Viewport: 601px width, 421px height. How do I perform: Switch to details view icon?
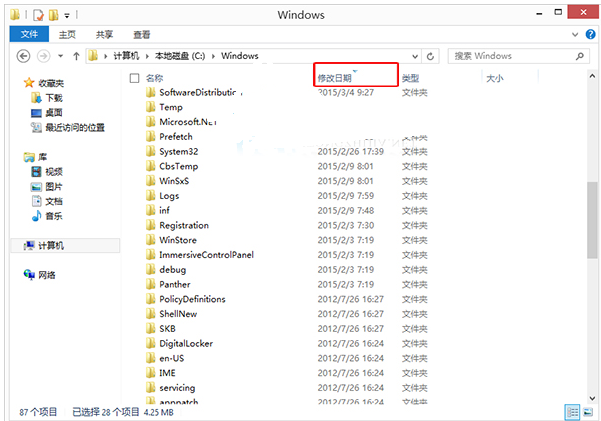tap(573, 412)
